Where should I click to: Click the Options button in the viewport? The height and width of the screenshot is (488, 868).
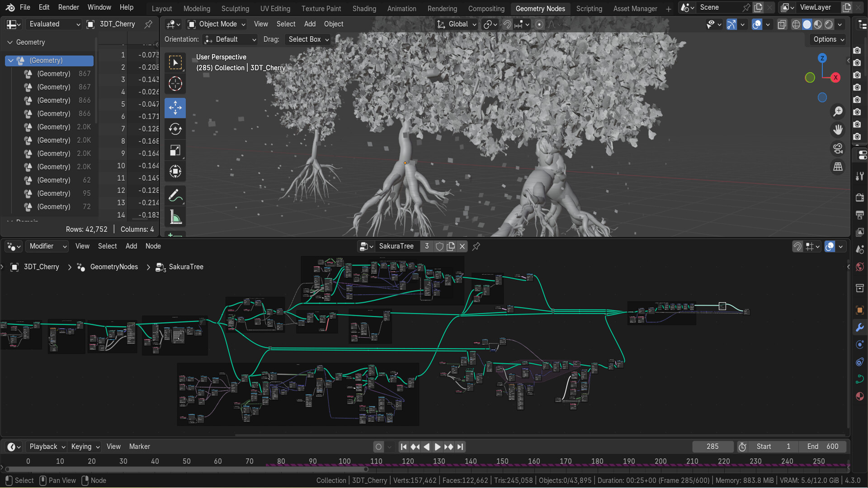click(826, 39)
